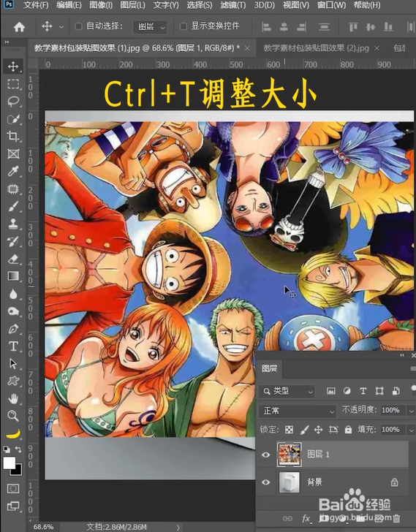Select the Blur tool

[13, 294]
